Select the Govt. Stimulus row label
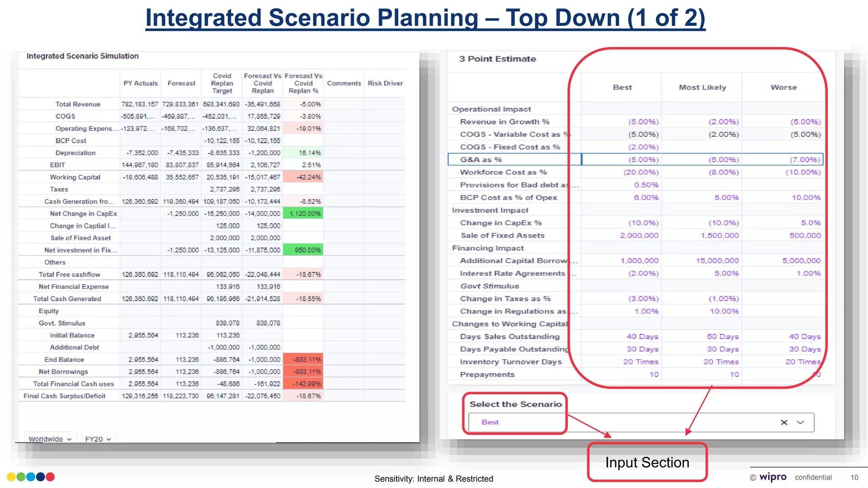868x488 pixels. click(62, 323)
